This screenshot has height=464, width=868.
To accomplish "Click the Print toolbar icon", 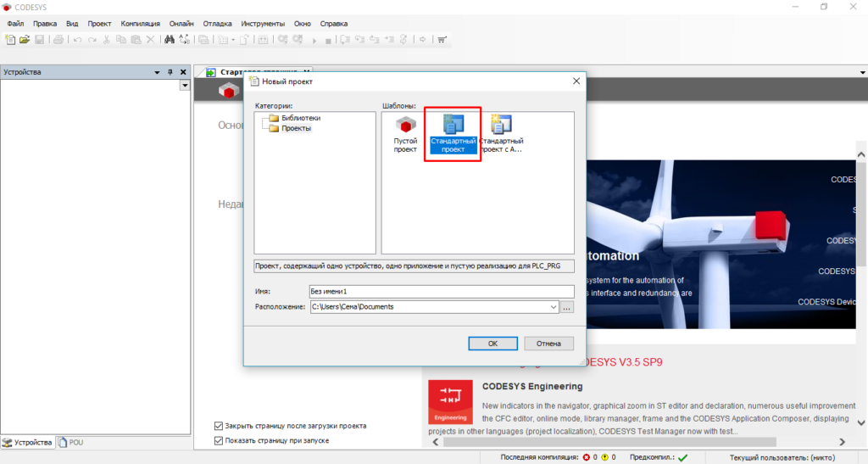I will coord(58,39).
